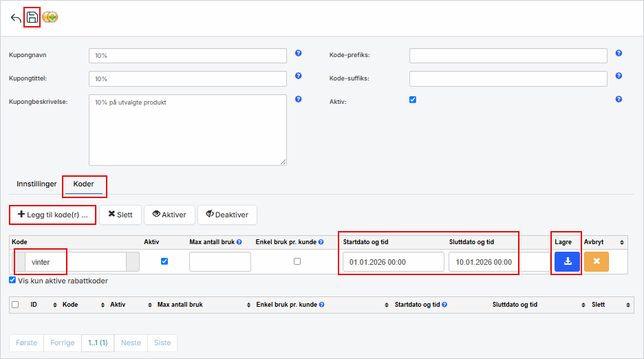Click the help icon beside Kupongbeskrivelse
Image resolution: width=644 pixels, height=359 pixels.
(299, 99)
